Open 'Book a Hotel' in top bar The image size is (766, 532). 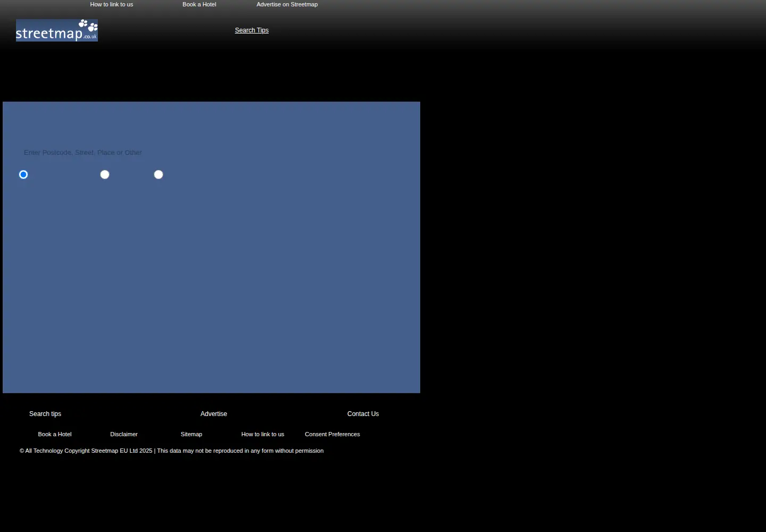199,4
